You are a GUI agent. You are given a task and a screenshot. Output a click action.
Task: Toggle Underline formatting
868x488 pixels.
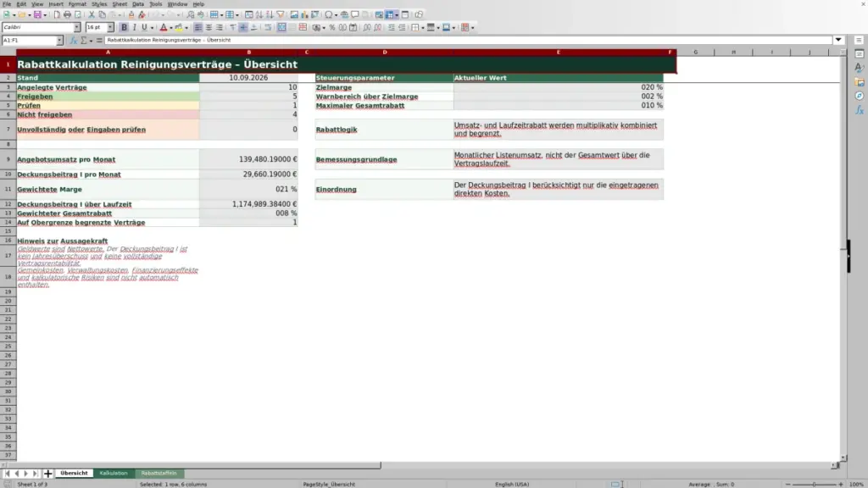pyautogui.click(x=144, y=27)
